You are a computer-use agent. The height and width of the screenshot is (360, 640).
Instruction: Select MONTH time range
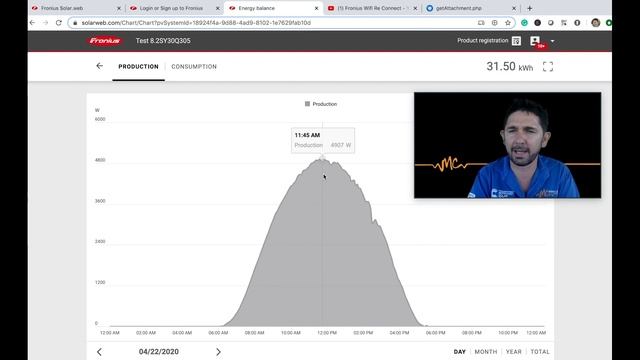(x=486, y=351)
